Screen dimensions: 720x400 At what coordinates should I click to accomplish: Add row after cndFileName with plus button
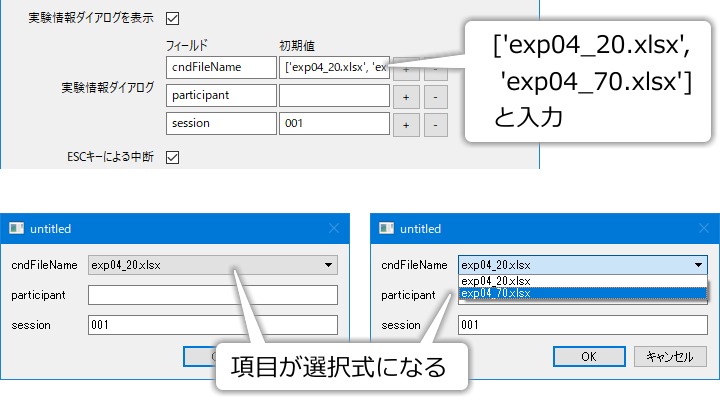[406, 69]
